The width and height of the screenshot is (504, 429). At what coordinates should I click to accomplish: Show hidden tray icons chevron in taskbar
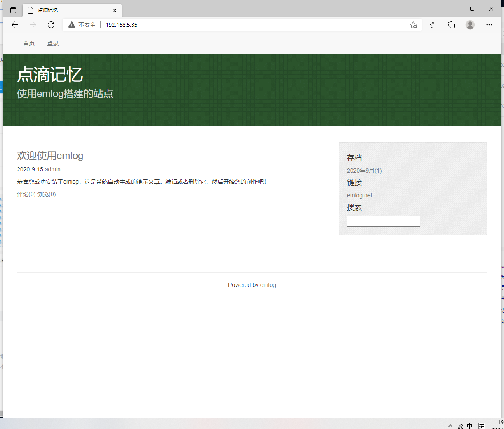click(x=450, y=426)
